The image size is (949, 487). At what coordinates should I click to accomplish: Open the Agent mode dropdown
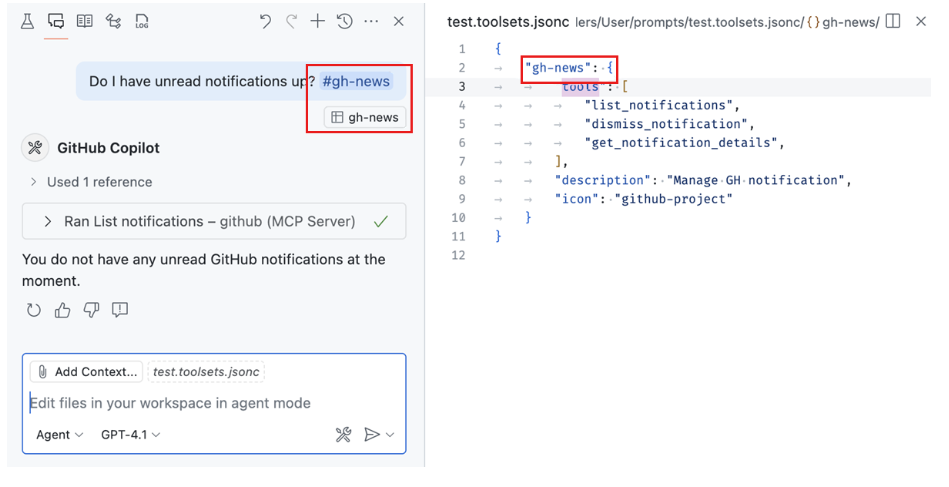59,434
